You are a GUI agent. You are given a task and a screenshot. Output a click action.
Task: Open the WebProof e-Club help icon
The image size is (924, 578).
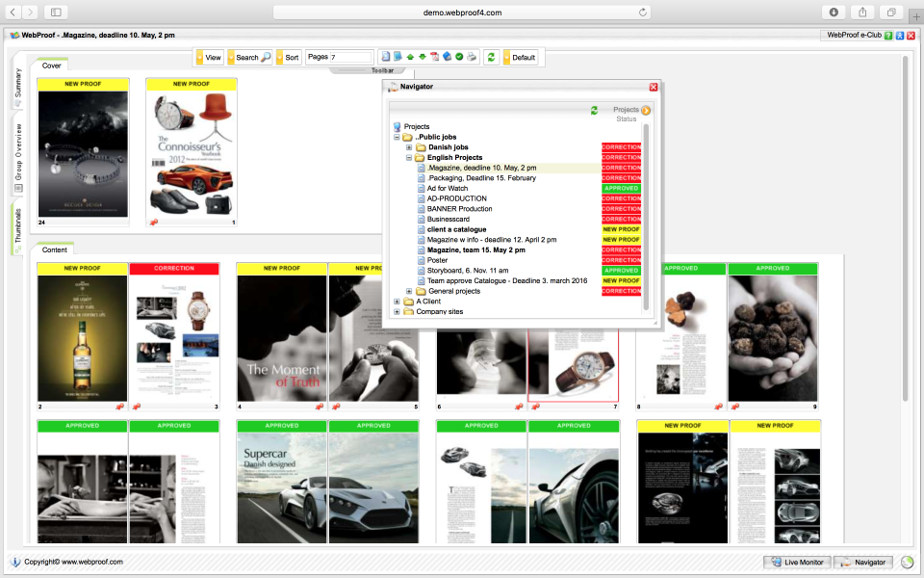pyautogui.click(x=888, y=36)
